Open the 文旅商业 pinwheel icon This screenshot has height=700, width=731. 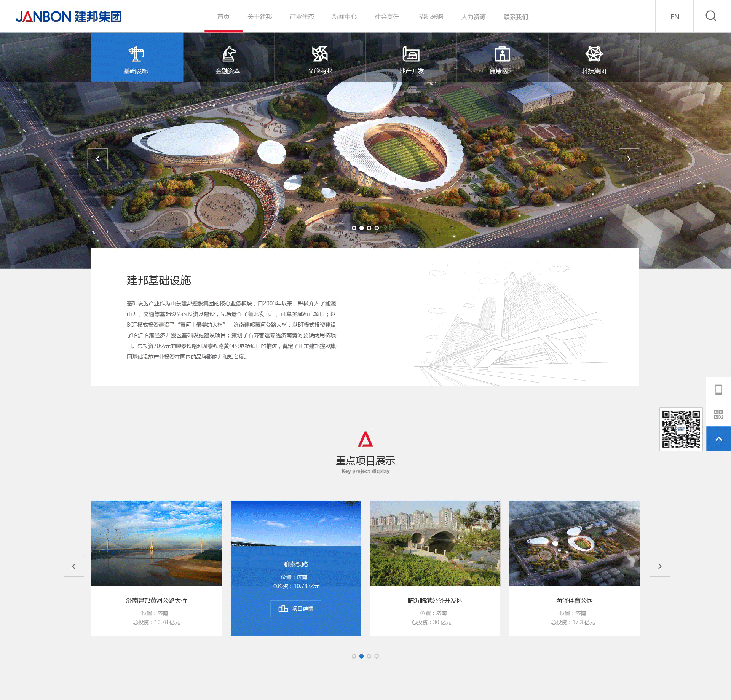point(320,54)
